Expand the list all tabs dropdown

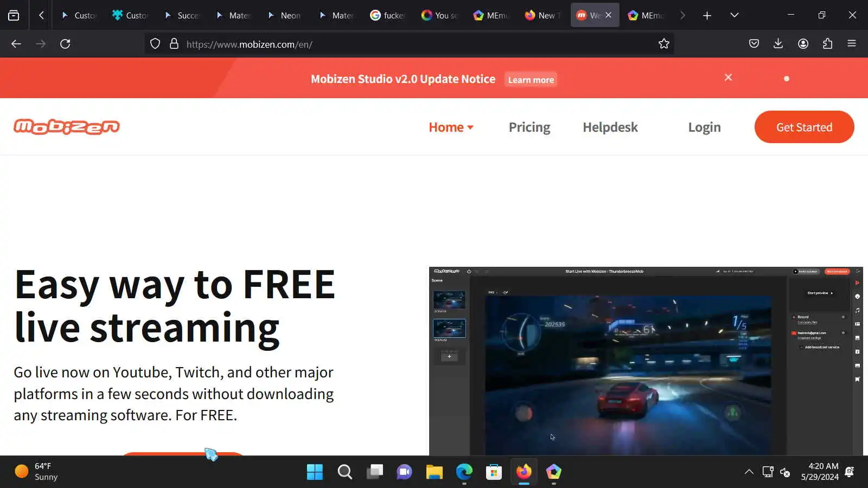click(735, 15)
